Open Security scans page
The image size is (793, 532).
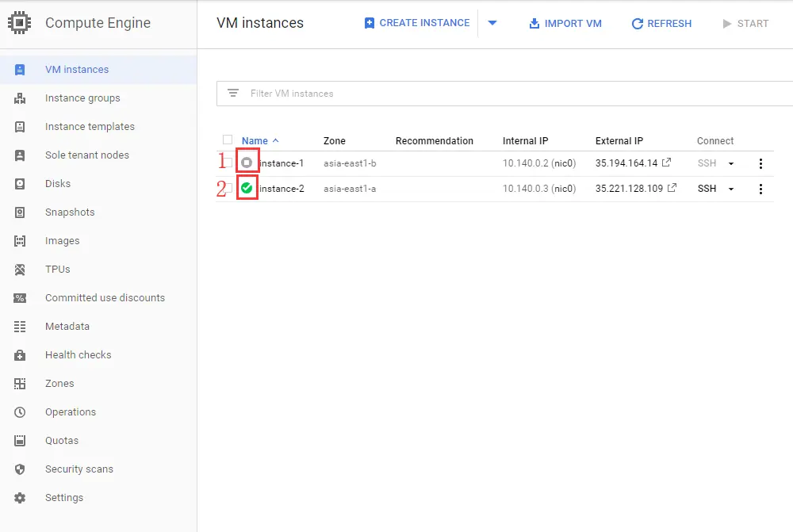(79, 469)
